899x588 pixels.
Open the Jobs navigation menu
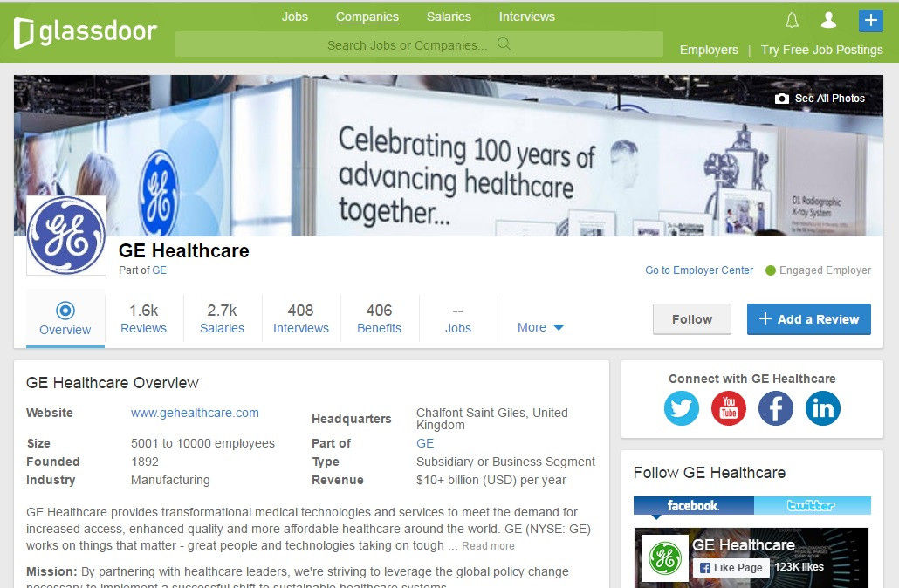point(295,17)
